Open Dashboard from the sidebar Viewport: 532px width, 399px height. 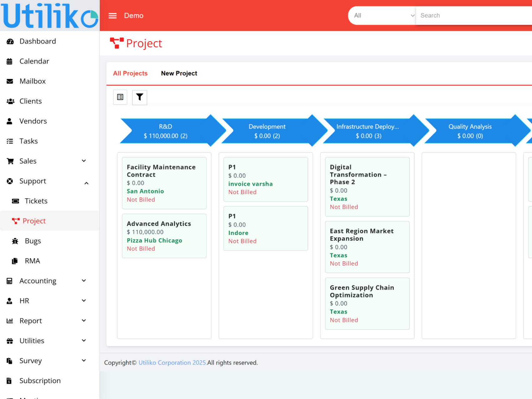[38, 41]
